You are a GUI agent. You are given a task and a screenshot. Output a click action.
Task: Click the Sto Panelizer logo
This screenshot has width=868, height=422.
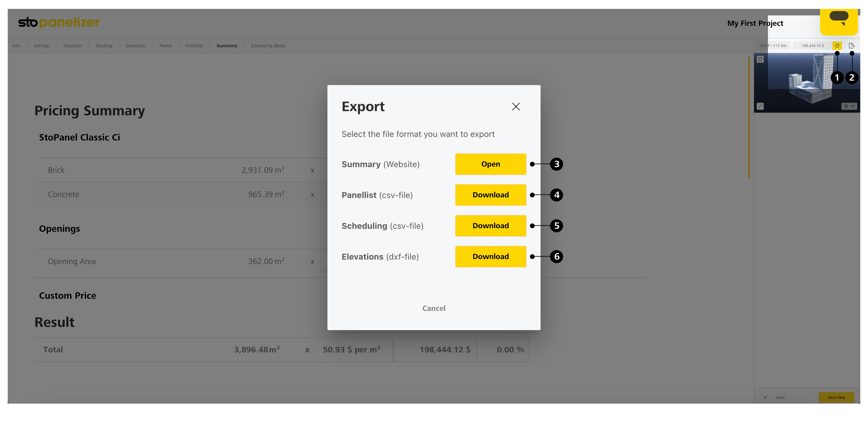click(59, 22)
